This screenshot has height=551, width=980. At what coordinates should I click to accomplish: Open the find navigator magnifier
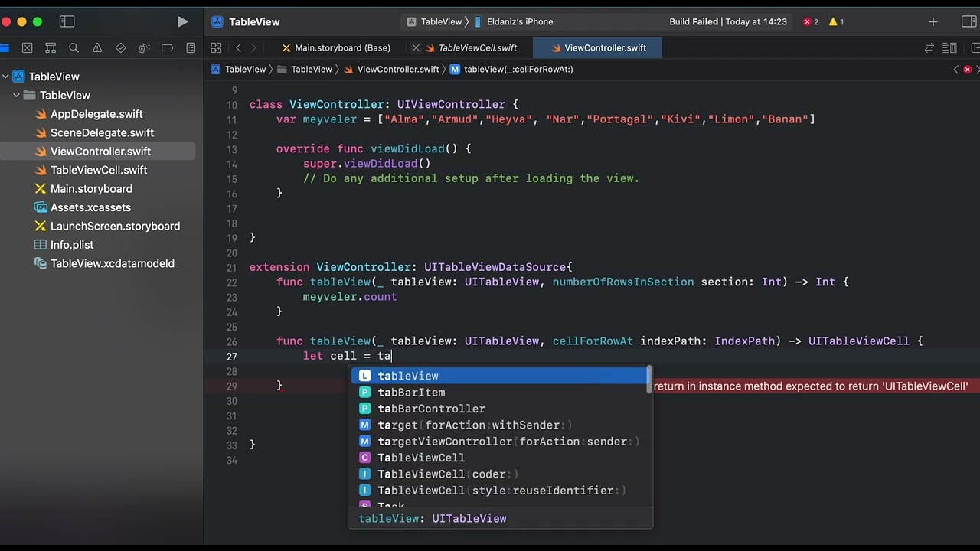[74, 47]
